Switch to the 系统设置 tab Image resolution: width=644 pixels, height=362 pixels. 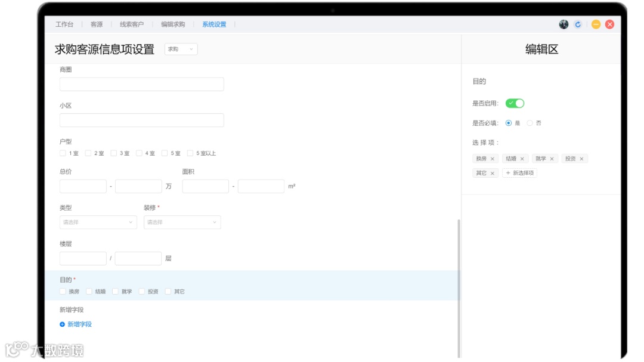click(214, 24)
